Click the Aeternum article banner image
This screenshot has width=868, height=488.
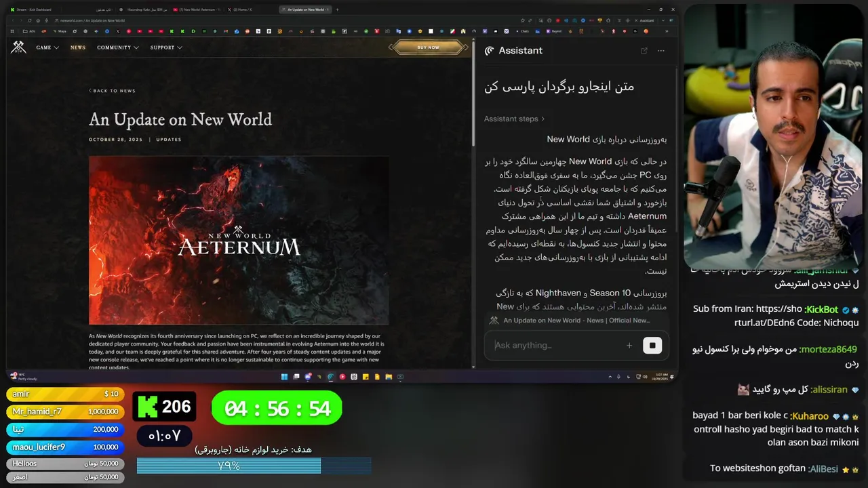pyautogui.click(x=239, y=241)
